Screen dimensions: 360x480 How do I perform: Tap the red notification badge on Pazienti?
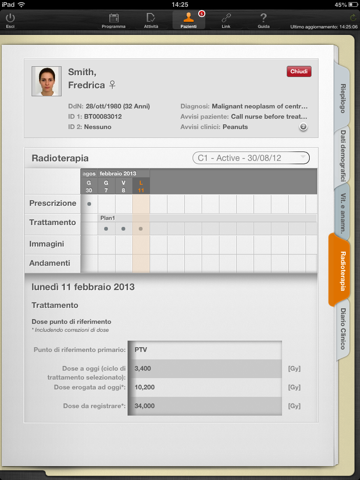[201, 14]
